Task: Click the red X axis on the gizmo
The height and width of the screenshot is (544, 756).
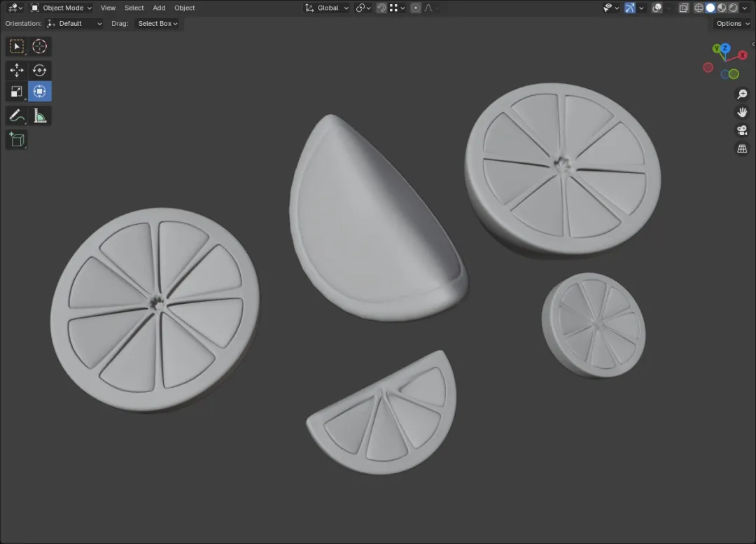Action: coord(743,55)
